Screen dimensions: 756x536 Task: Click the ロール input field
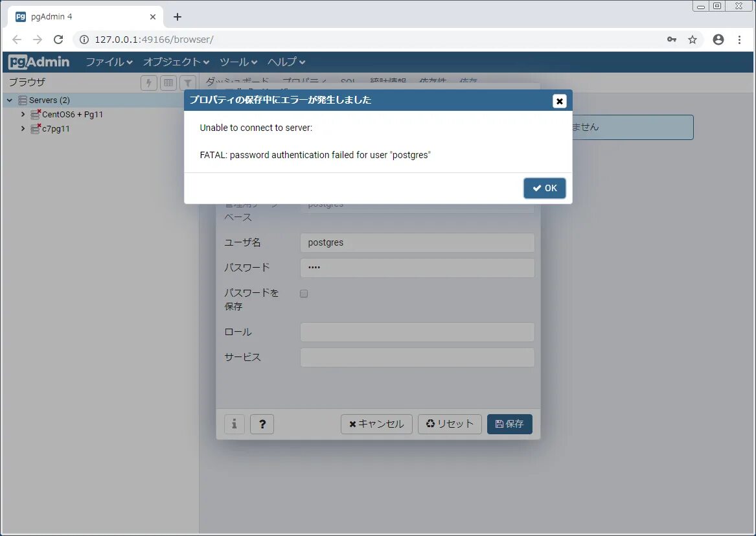point(417,332)
